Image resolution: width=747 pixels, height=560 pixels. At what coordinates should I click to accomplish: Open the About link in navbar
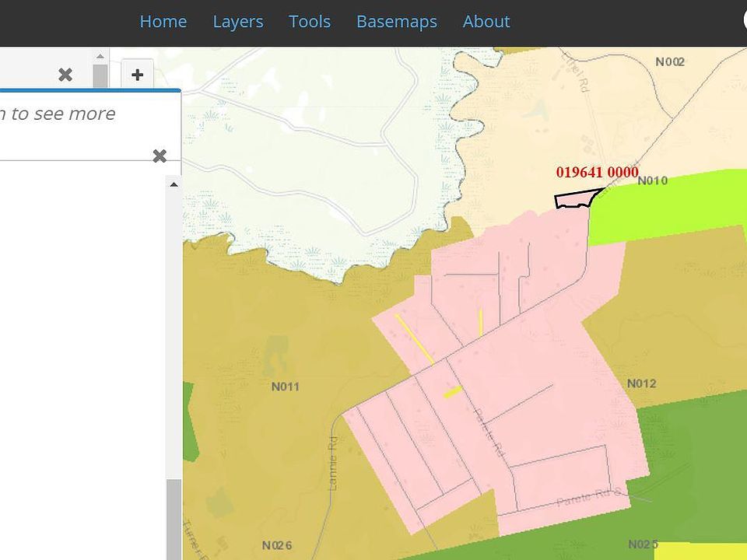point(486,22)
